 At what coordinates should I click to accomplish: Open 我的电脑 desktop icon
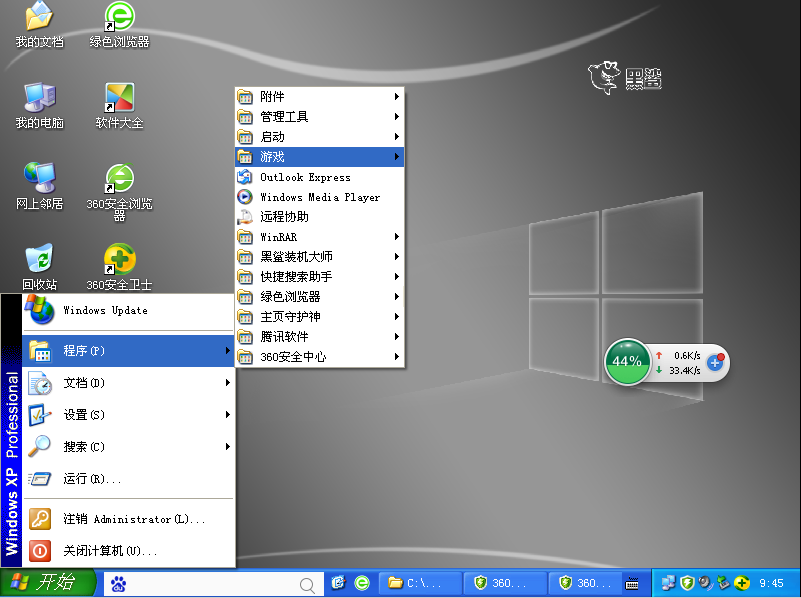pyautogui.click(x=39, y=99)
